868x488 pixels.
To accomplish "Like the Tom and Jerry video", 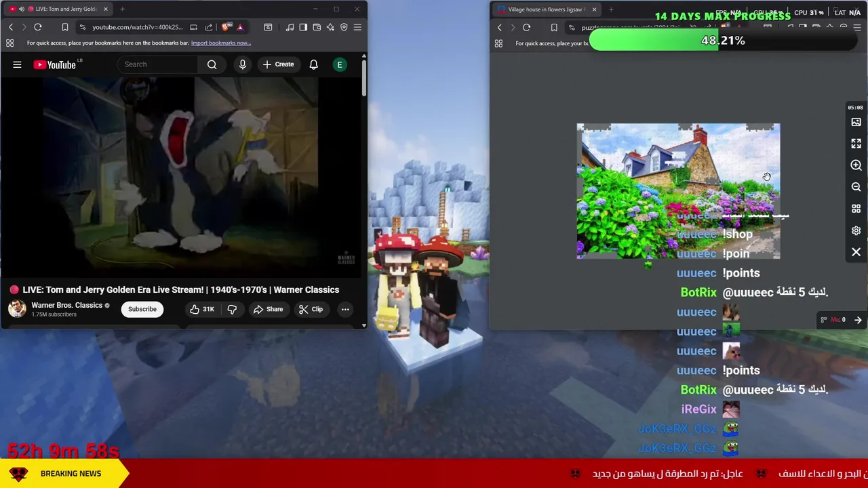I will [x=202, y=309].
